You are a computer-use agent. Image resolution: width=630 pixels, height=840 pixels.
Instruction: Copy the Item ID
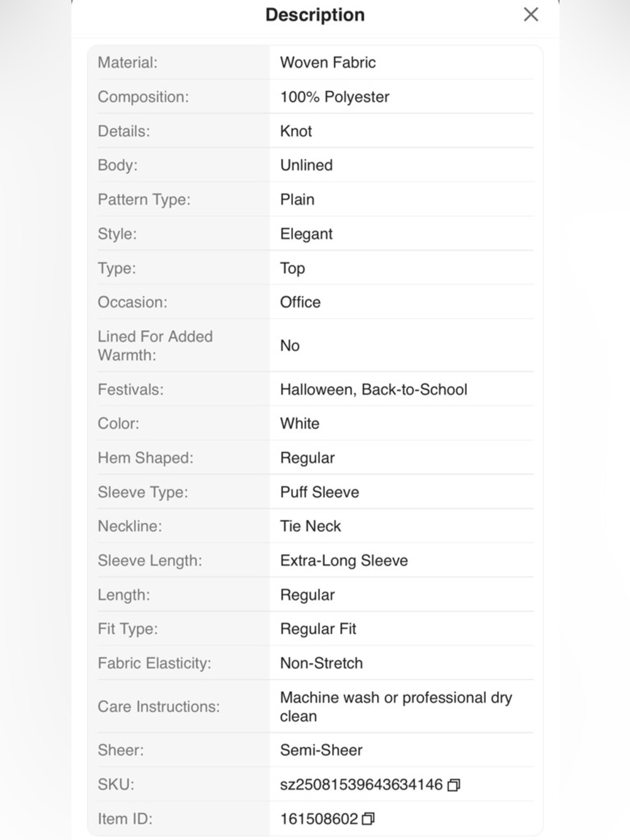pos(369,819)
